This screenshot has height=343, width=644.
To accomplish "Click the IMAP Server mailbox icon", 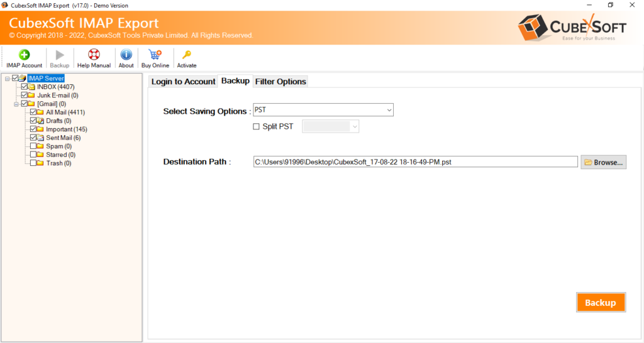I will tap(23, 78).
